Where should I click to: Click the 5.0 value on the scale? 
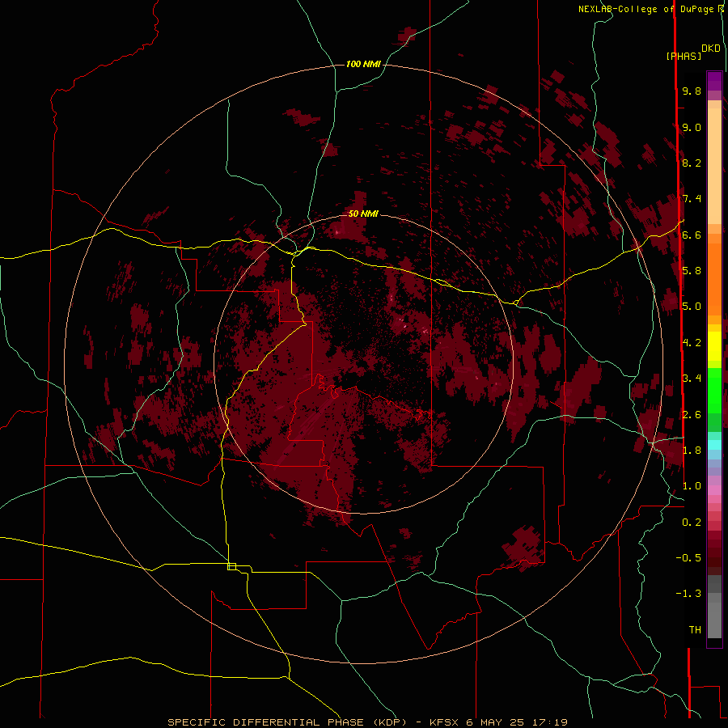pos(692,307)
